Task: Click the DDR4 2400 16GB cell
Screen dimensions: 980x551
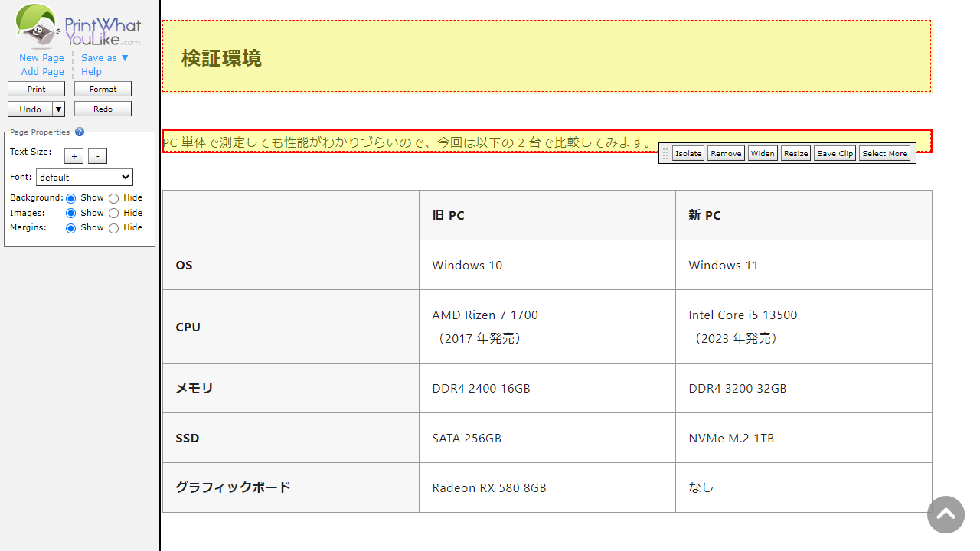Action: click(547, 388)
